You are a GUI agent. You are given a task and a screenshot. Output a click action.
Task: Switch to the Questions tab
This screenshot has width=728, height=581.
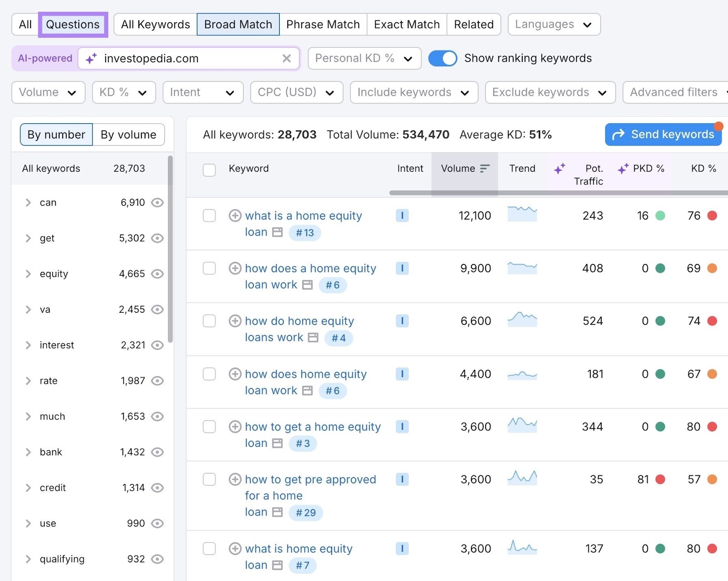tap(73, 24)
